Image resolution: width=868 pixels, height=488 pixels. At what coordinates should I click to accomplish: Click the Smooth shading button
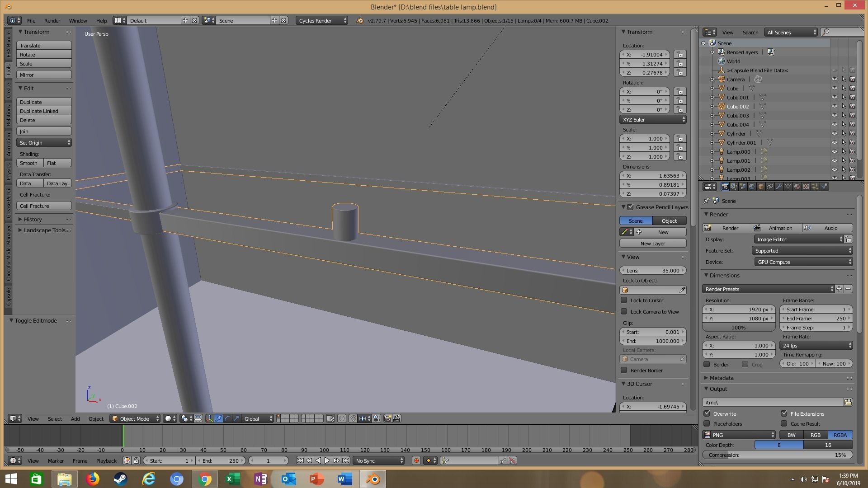pos(30,163)
